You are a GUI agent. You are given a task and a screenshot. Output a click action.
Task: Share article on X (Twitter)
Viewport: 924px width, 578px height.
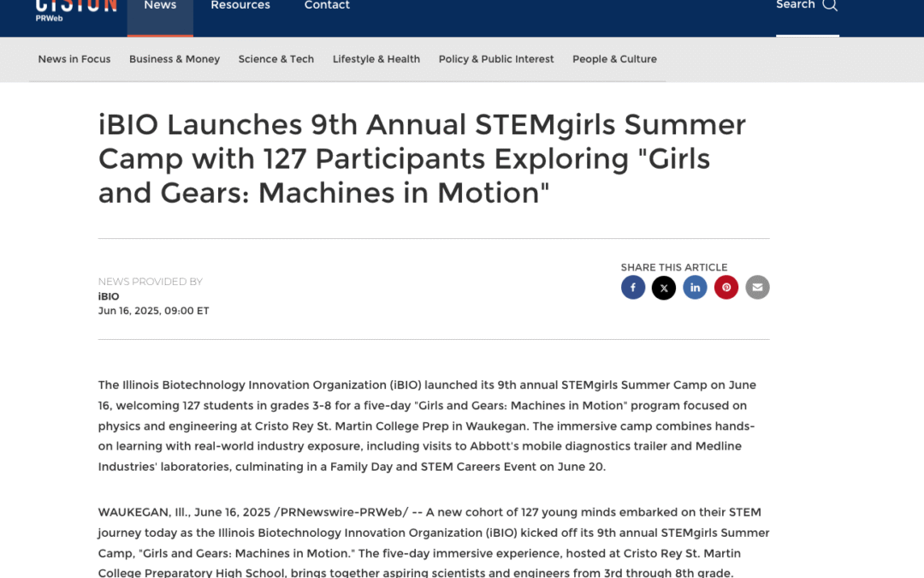[664, 287]
